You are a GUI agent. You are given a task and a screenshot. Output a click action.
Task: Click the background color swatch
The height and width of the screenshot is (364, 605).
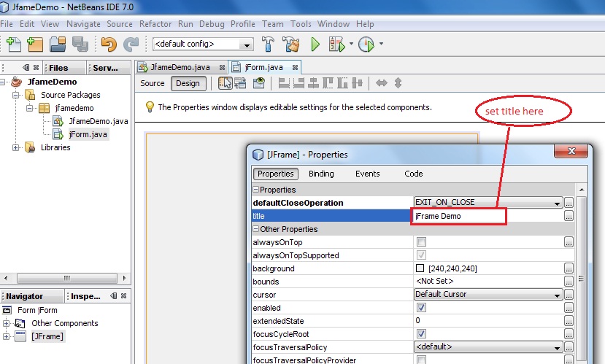[420, 268]
